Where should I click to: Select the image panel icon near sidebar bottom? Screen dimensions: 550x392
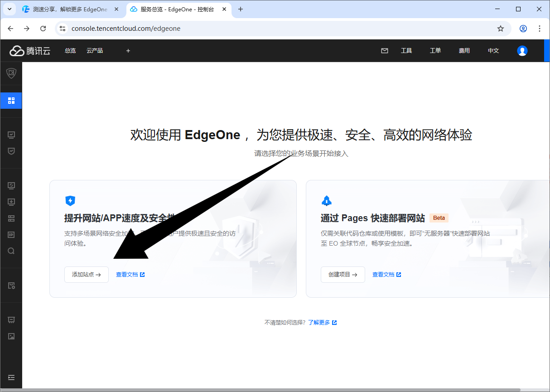pyautogui.click(x=11, y=336)
